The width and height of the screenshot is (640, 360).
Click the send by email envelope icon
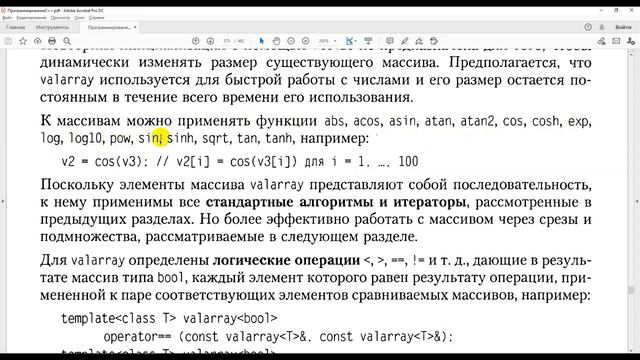coord(616,41)
